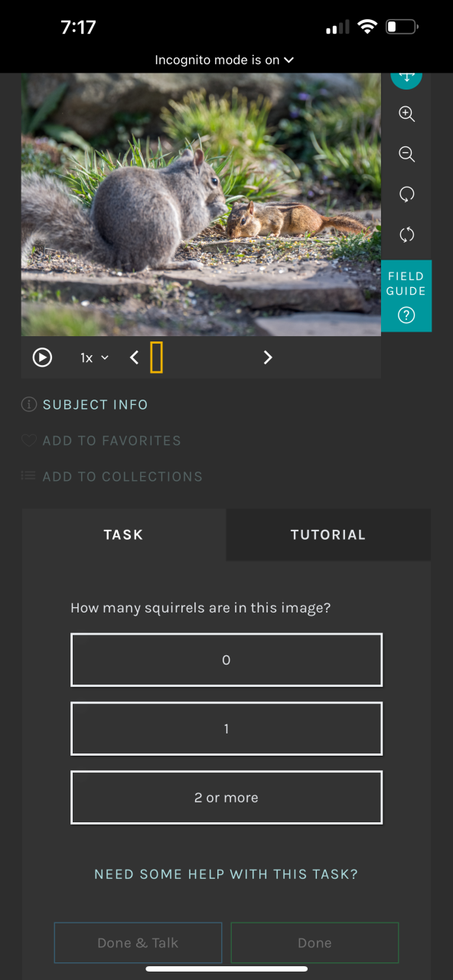Select the highlighted frame marker
Screen dimensions: 453x980
[156, 358]
